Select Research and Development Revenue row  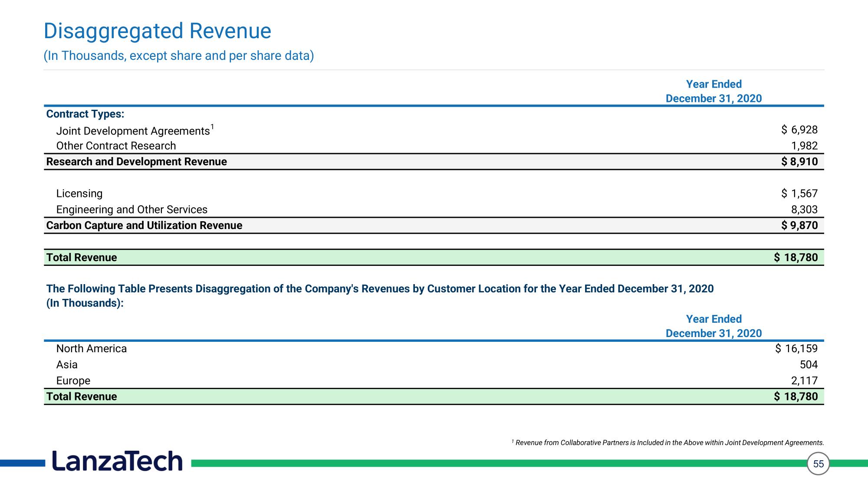click(434, 162)
